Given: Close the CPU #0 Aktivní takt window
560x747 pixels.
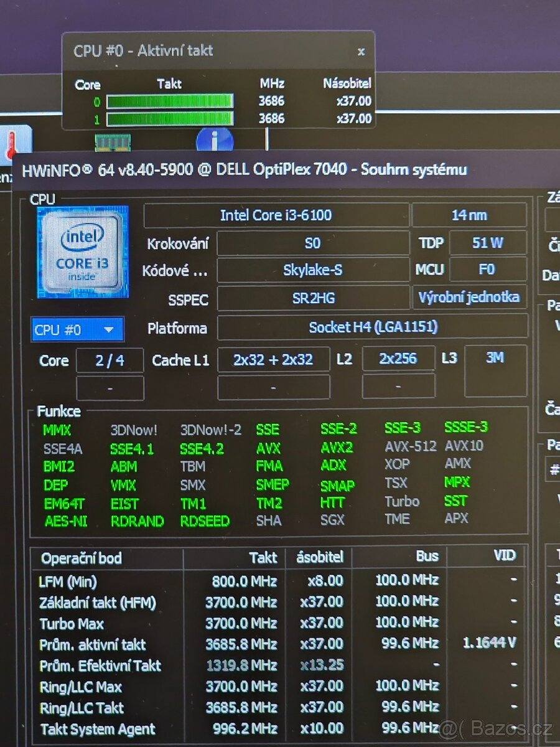Looking at the screenshot, I should [x=361, y=52].
